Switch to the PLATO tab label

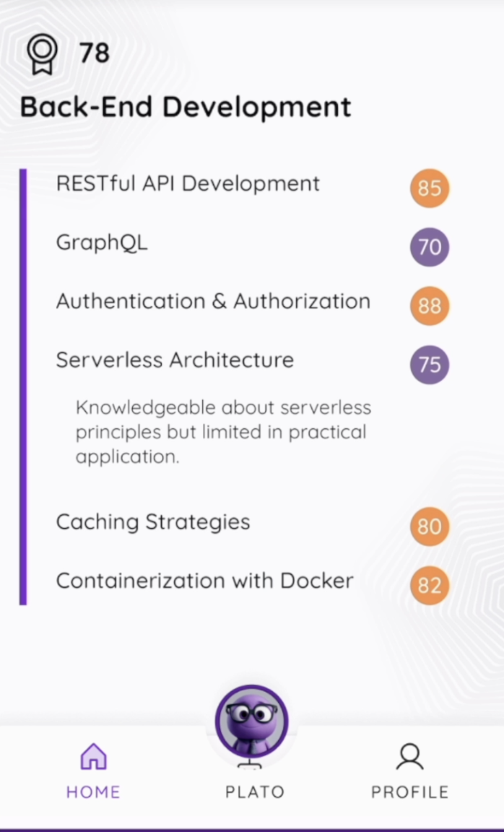tap(254, 792)
